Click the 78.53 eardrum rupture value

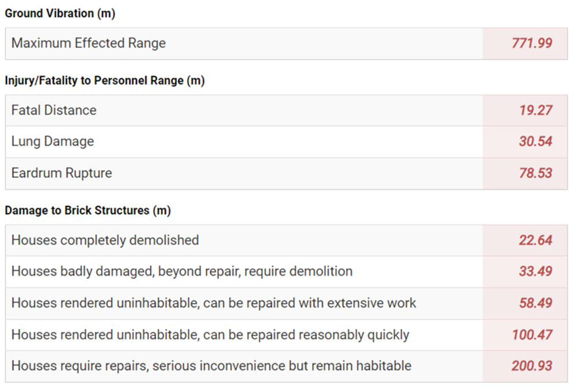click(x=535, y=173)
